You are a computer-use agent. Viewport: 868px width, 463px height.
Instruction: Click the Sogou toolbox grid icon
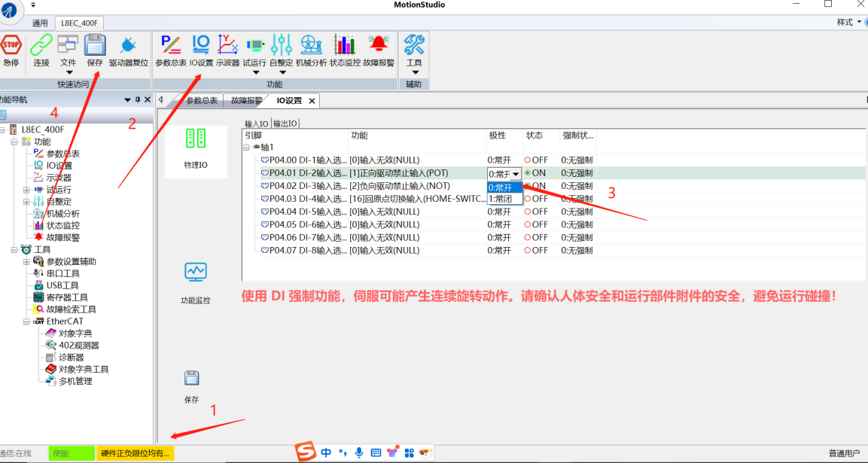[409, 452]
